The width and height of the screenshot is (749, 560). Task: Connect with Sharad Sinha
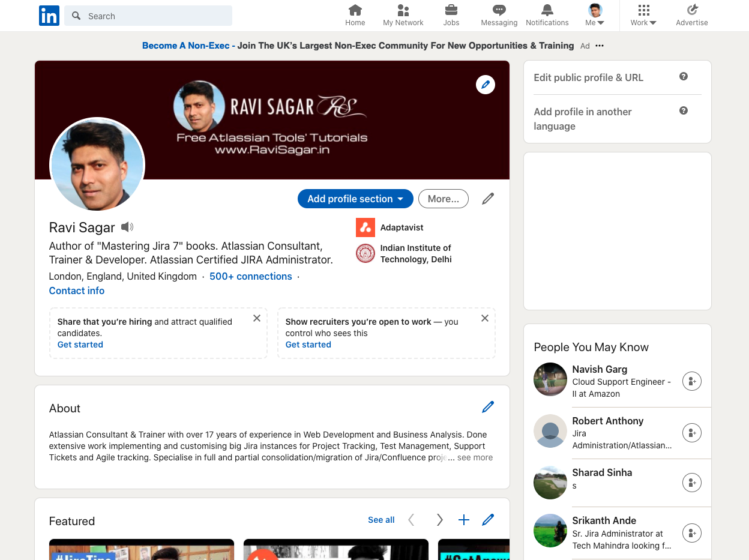coord(692,483)
